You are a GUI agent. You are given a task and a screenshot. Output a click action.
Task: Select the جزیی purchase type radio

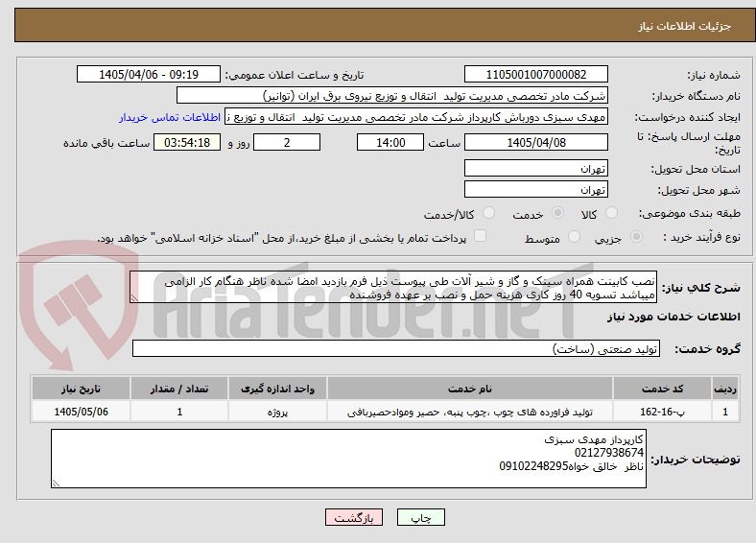point(636,237)
